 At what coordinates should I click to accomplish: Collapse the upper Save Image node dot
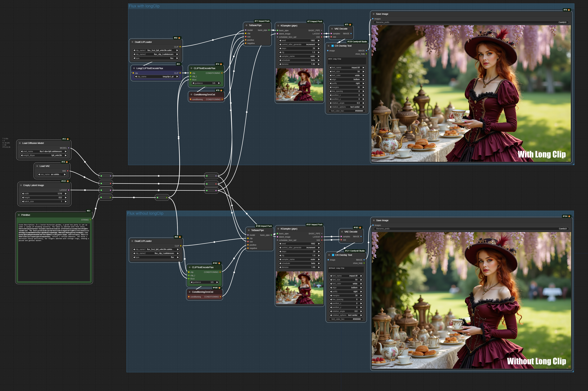(374, 14)
